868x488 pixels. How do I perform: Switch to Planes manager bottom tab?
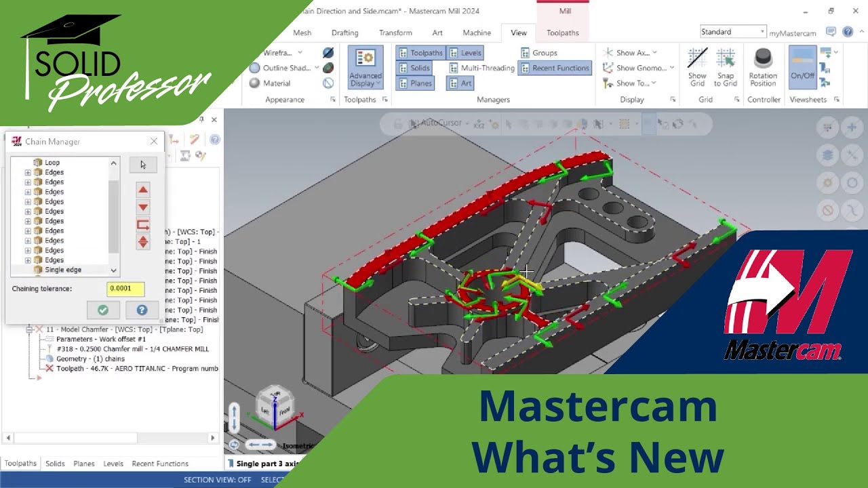point(84,464)
